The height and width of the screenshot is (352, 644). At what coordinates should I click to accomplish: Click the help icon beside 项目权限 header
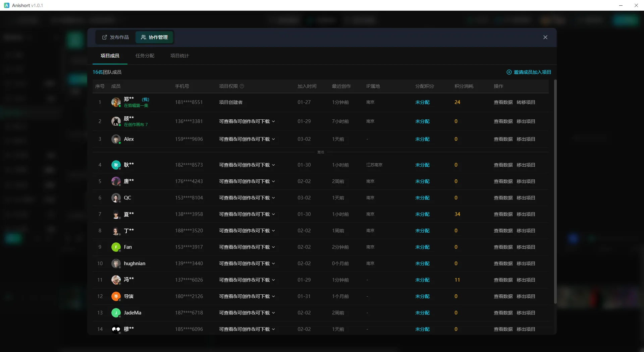point(242,86)
